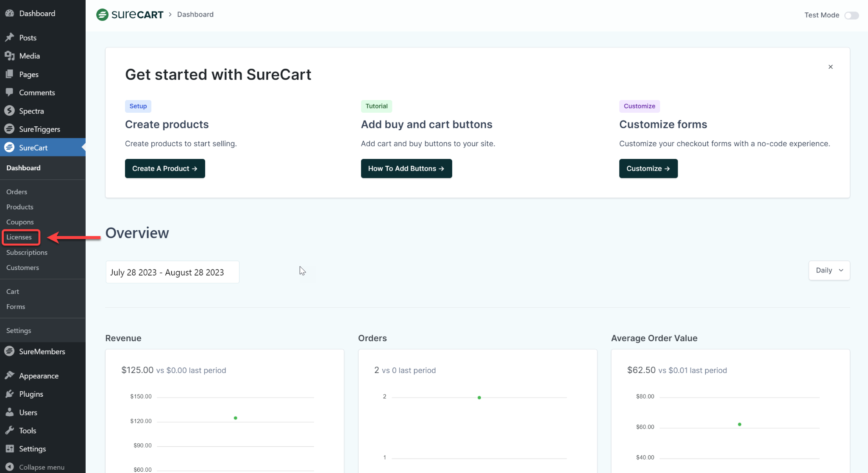Click the Customize form button
This screenshot has width=868, height=473.
click(648, 168)
